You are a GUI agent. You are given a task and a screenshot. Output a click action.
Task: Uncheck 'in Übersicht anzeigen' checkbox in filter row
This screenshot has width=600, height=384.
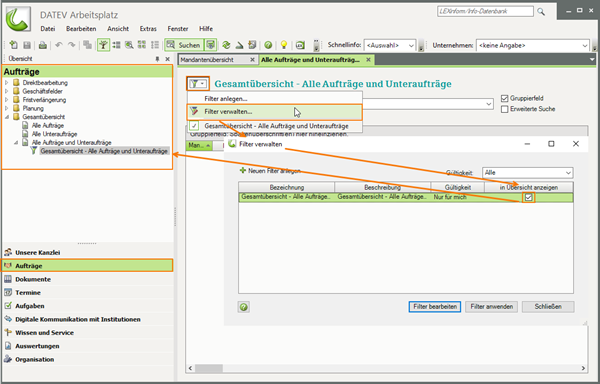[x=528, y=197]
